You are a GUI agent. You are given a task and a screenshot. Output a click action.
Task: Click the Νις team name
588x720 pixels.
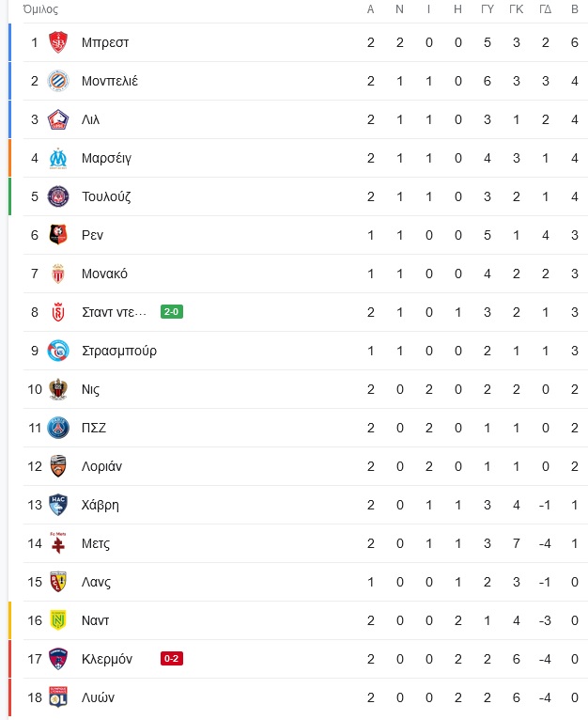pyautogui.click(x=90, y=389)
